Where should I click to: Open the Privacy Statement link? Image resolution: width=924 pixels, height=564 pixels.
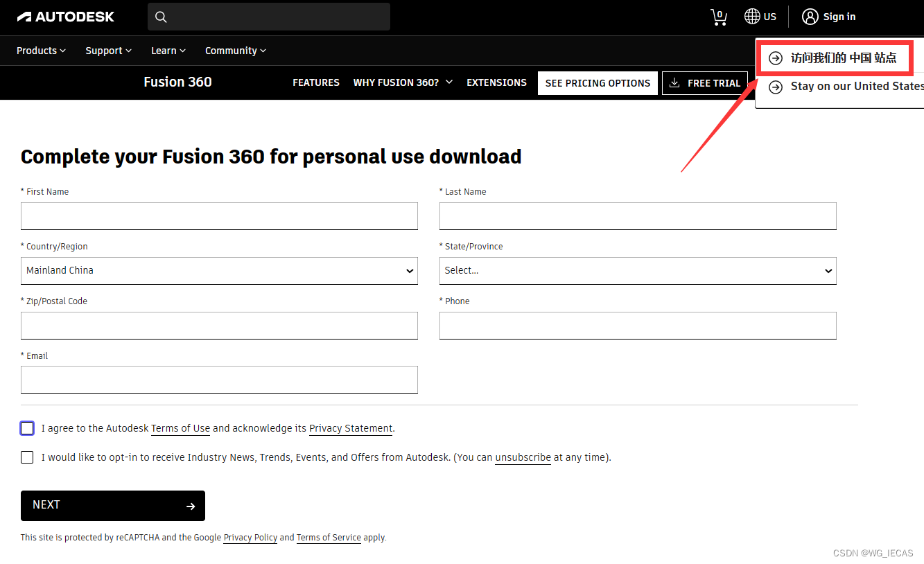[351, 428]
